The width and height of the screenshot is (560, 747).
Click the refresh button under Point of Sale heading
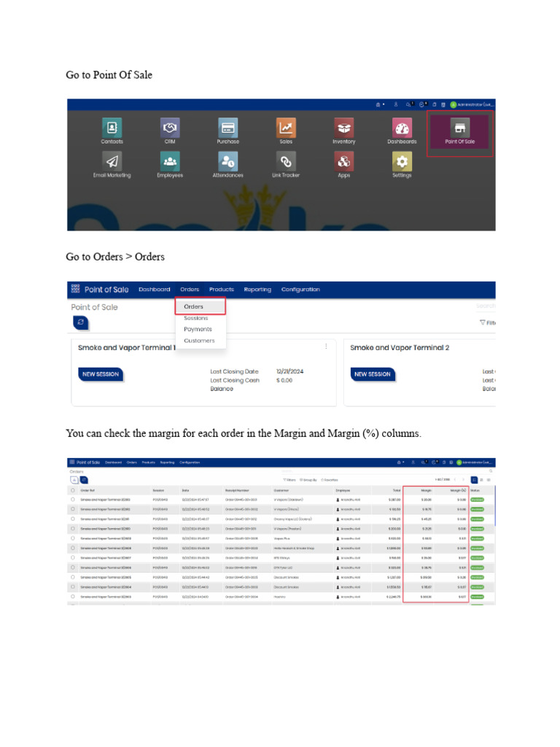(x=80, y=322)
